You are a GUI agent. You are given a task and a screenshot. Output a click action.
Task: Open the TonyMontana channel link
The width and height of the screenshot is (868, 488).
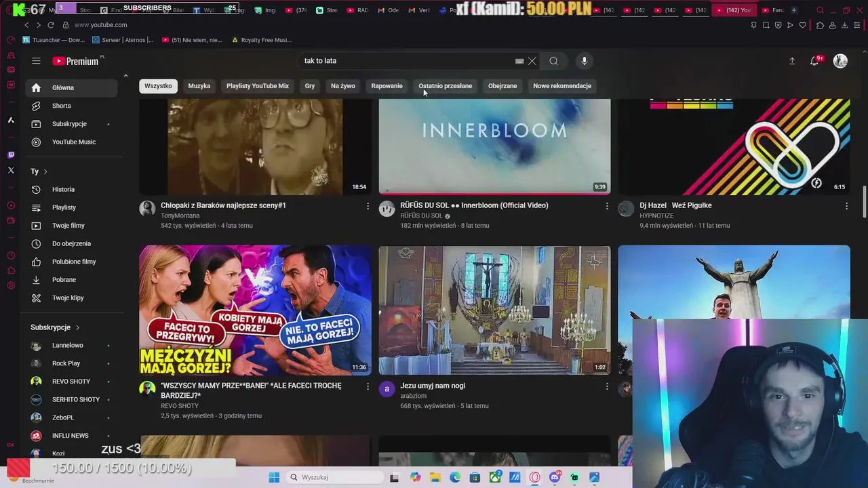(180, 216)
